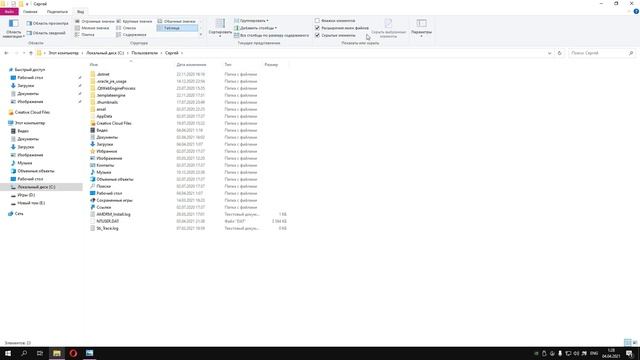Sort by the Дата изменения column header
640x360 pixels.
[x=191, y=64]
